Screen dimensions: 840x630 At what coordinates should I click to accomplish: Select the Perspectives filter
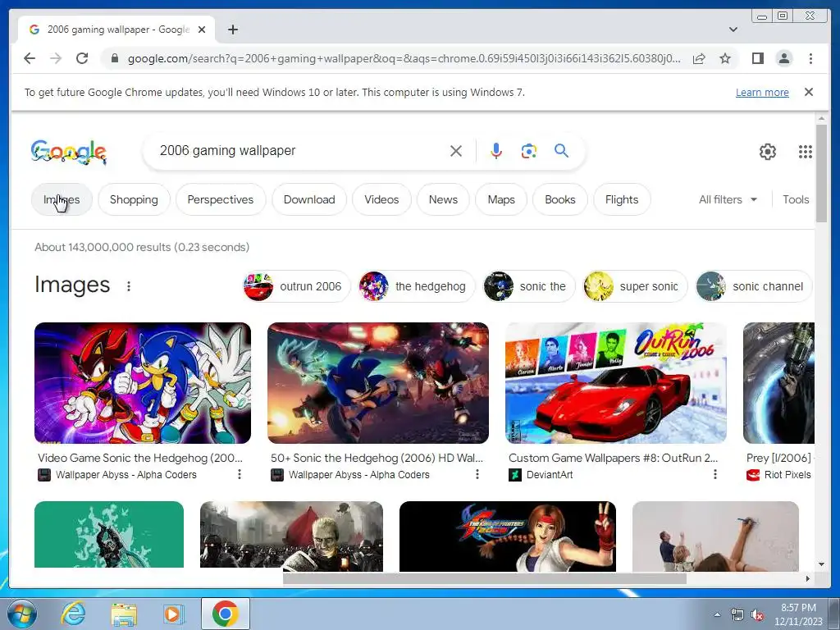pos(220,199)
